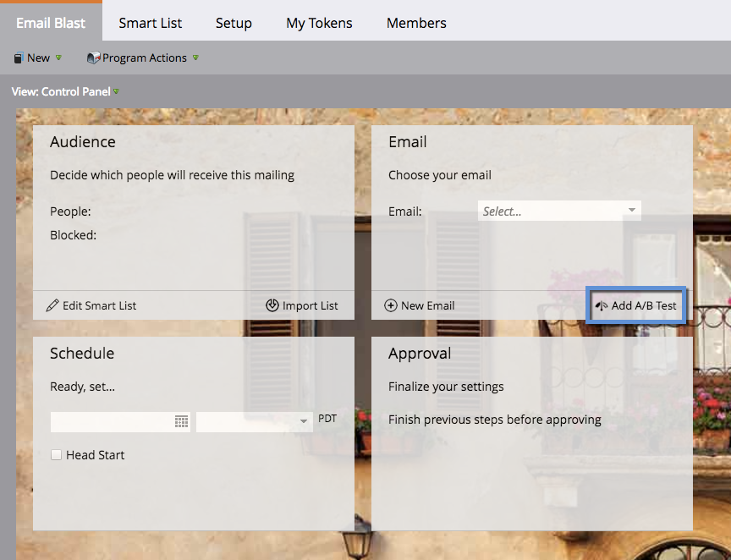
Task: Click the 'Ready, set...' text
Action: pos(83,387)
